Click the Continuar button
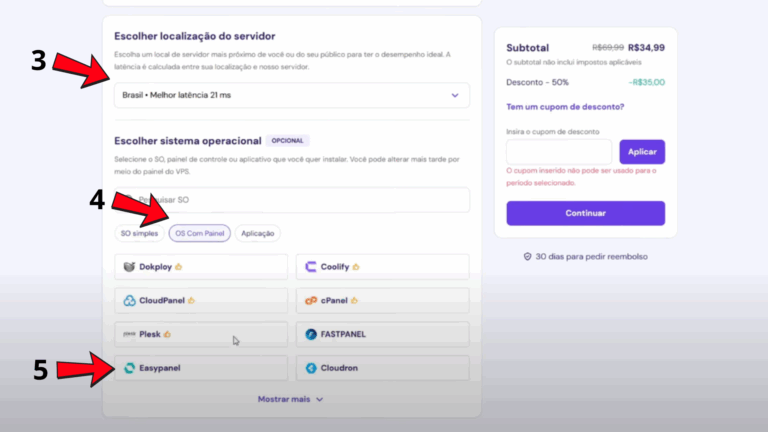Screen dimensions: 768x432 point(585,213)
